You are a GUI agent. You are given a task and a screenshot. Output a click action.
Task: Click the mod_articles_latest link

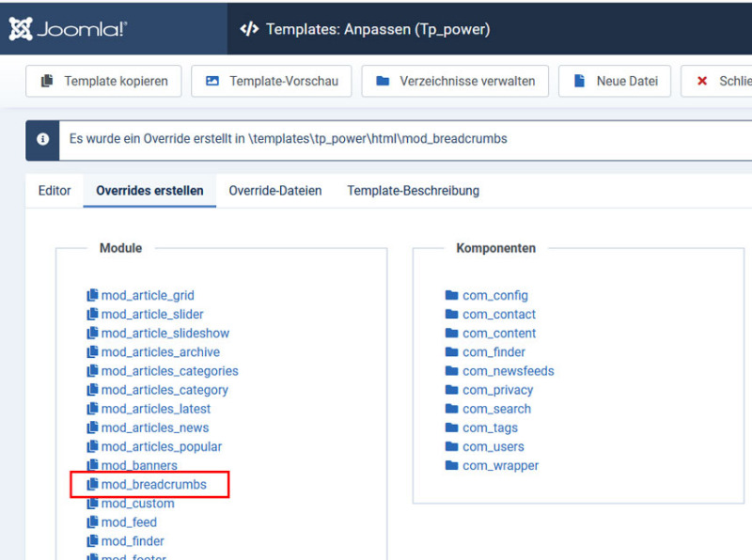156,409
